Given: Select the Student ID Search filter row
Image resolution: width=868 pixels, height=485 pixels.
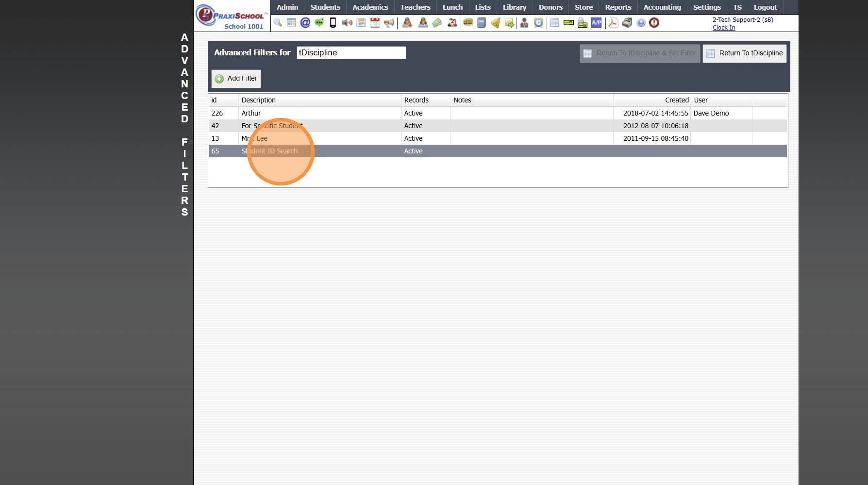Looking at the screenshot, I should (498, 151).
